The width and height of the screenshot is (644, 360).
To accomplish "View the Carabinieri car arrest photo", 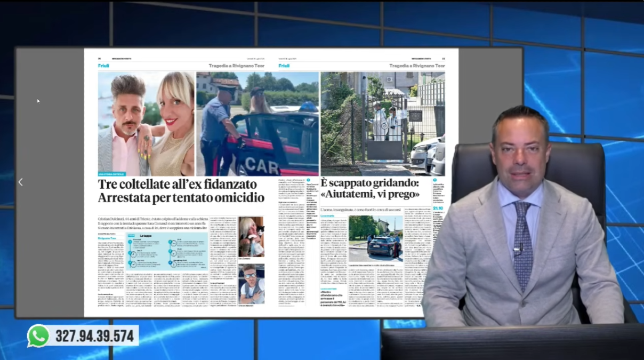I will coord(257,124).
